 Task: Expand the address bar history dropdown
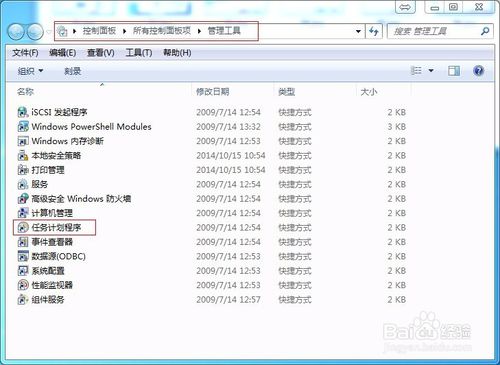(x=358, y=32)
